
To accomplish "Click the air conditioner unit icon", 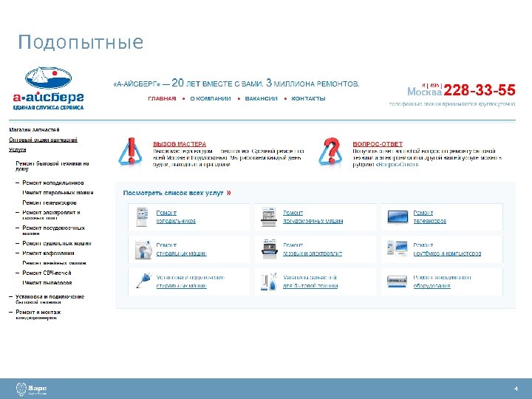I will pos(397,282).
